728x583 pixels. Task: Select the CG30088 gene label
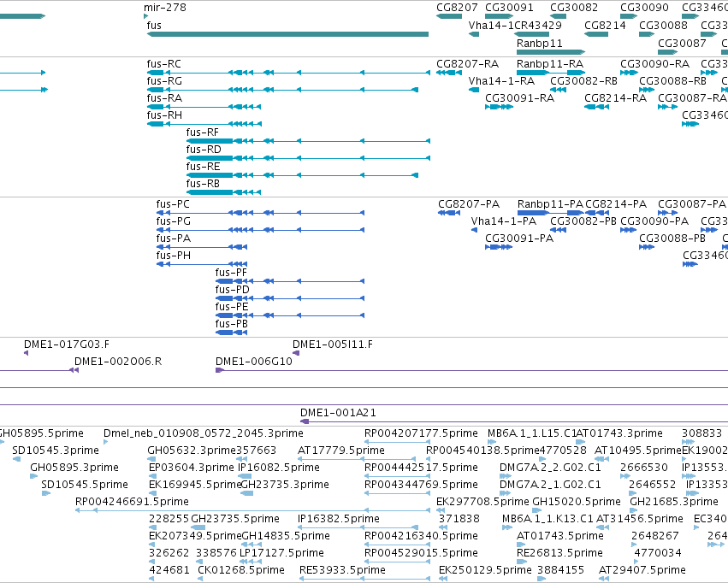(663, 25)
